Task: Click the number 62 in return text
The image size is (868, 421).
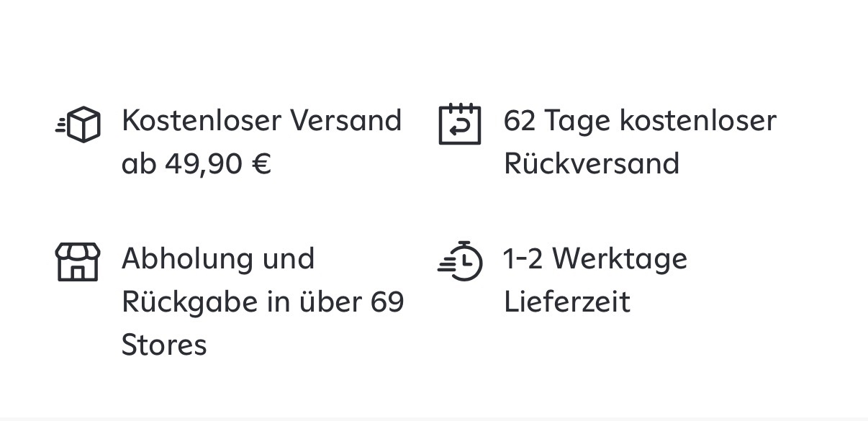Action: click(x=520, y=120)
